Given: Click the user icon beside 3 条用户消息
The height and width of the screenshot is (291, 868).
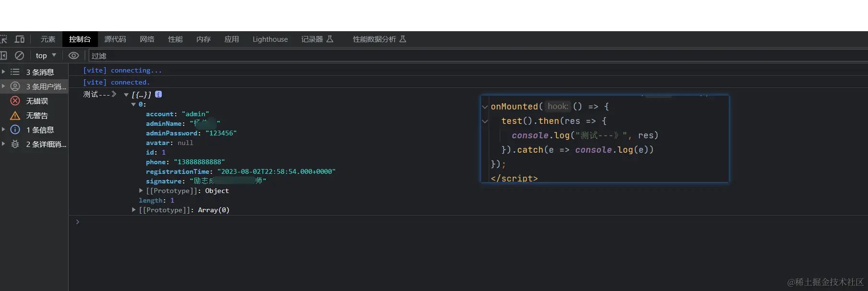Looking at the screenshot, I should coord(15,86).
